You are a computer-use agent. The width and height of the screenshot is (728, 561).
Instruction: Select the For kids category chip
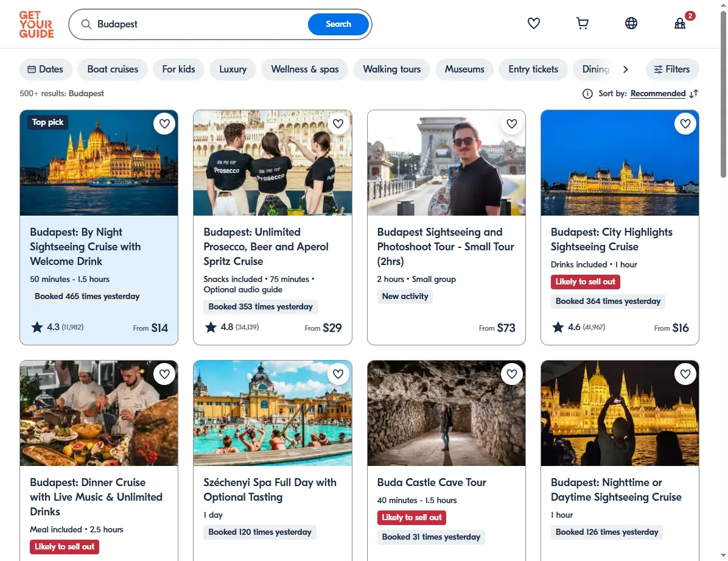click(x=179, y=69)
